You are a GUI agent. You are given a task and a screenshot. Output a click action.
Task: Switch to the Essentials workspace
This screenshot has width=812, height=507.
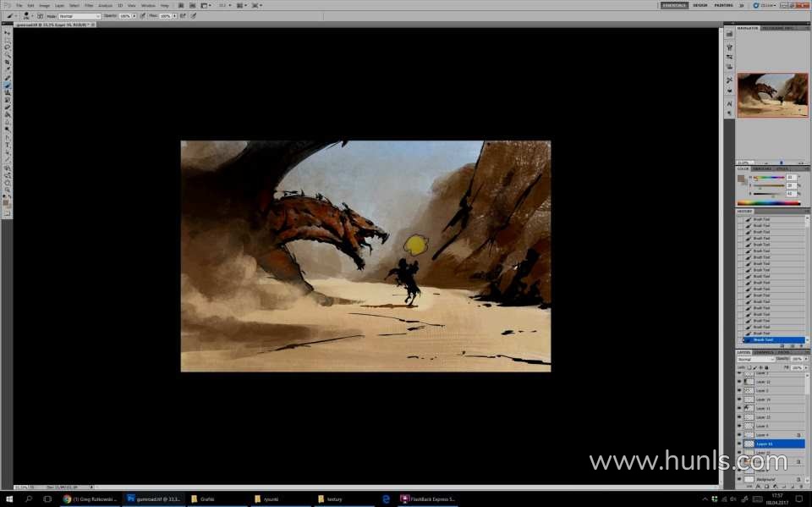pos(674,5)
